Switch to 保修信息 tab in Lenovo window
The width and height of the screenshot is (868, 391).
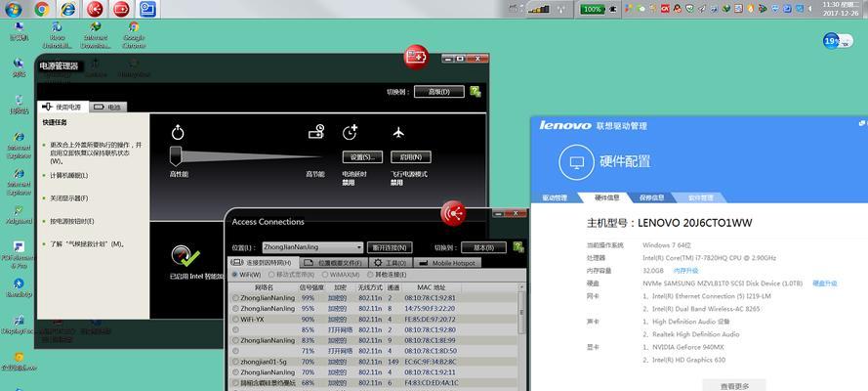click(651, 197)
